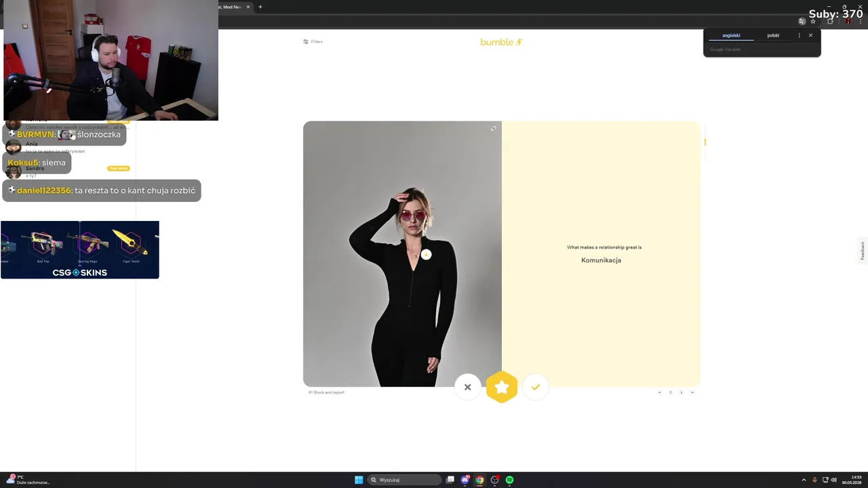Open the Chrome extensions puzzle icon
868x488 pixels.
pos(830,22)
